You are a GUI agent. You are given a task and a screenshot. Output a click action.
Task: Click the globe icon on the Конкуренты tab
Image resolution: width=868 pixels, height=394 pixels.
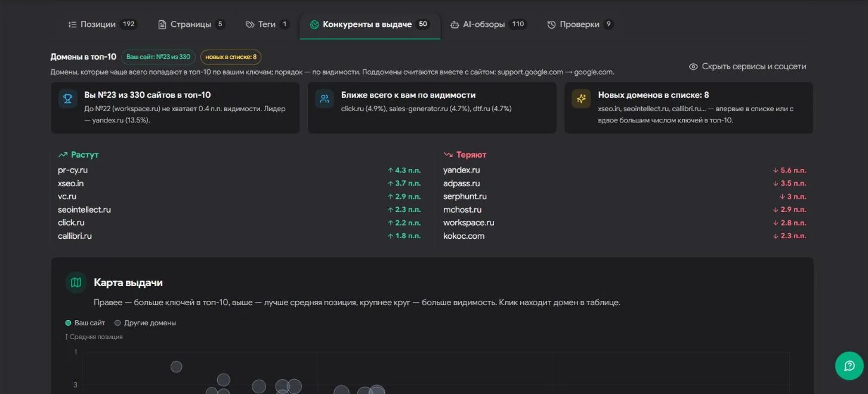pos(314,24)
